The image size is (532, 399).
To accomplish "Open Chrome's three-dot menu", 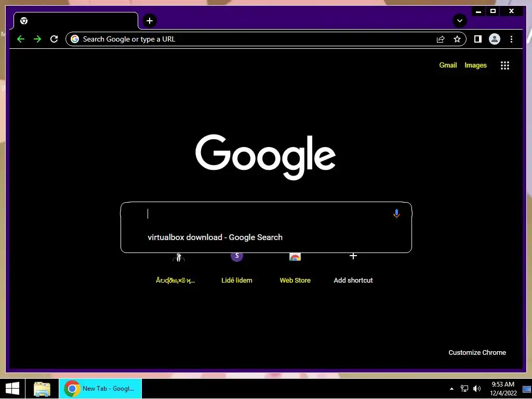I will [511, 39].
